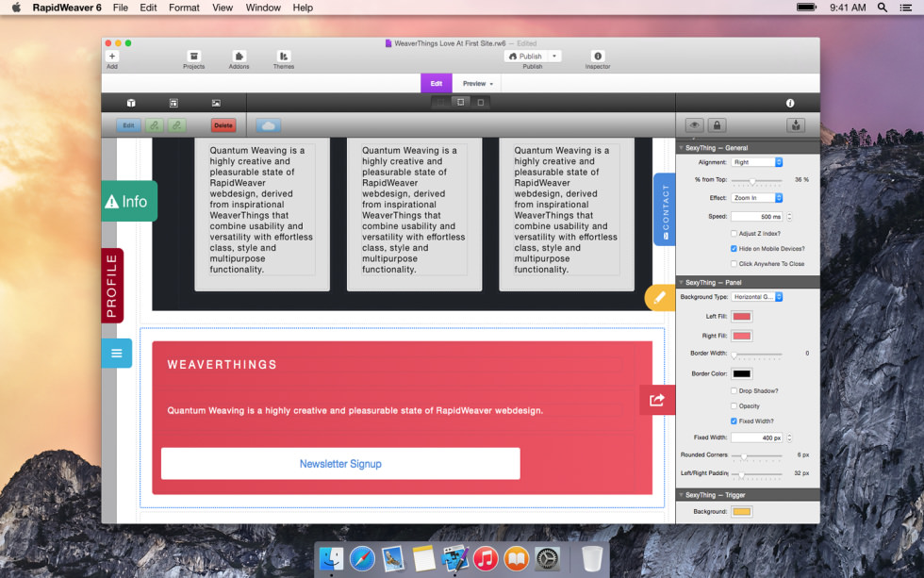Click the Add page plus icon
The image size is (924, 578).
click(112, 56)
